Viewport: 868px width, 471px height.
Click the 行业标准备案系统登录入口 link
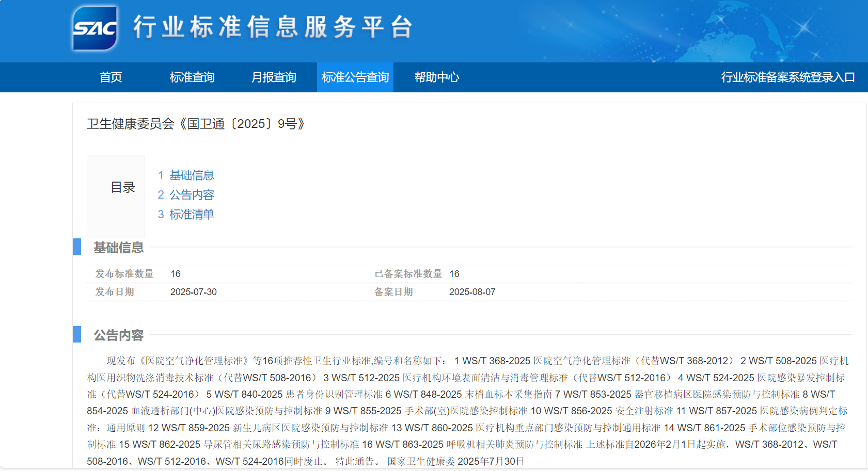click(788, 77)
